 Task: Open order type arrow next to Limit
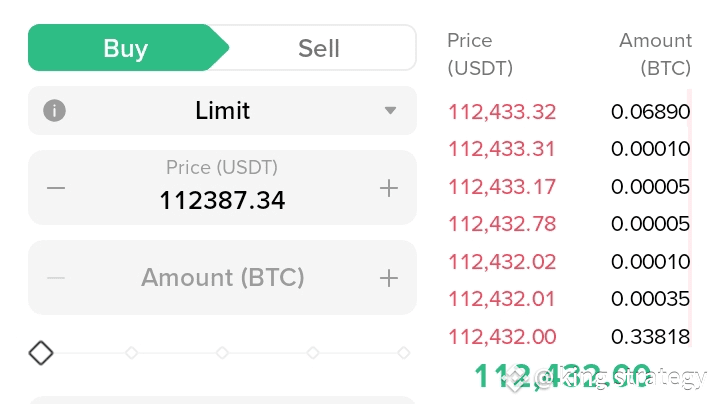pos(390,111)
